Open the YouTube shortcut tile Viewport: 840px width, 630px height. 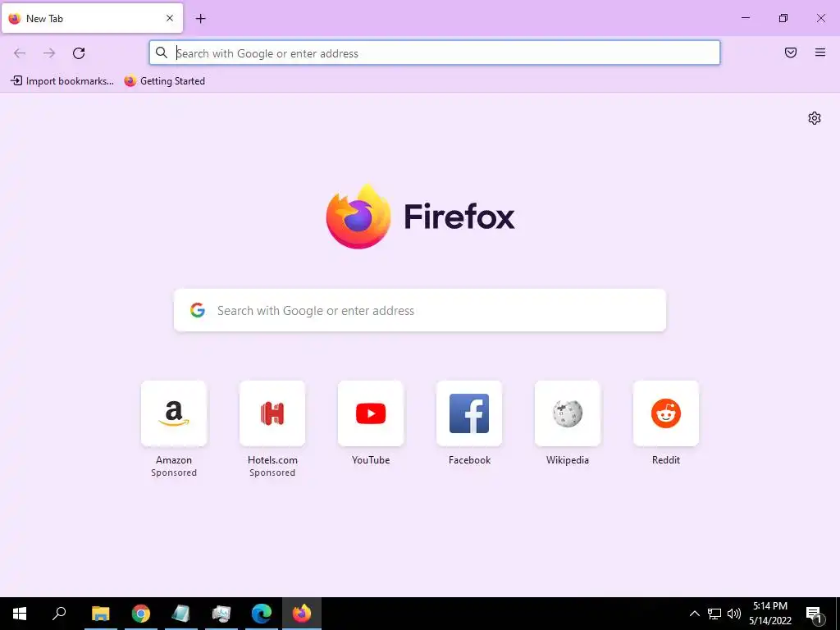click(x=371, y=413)
